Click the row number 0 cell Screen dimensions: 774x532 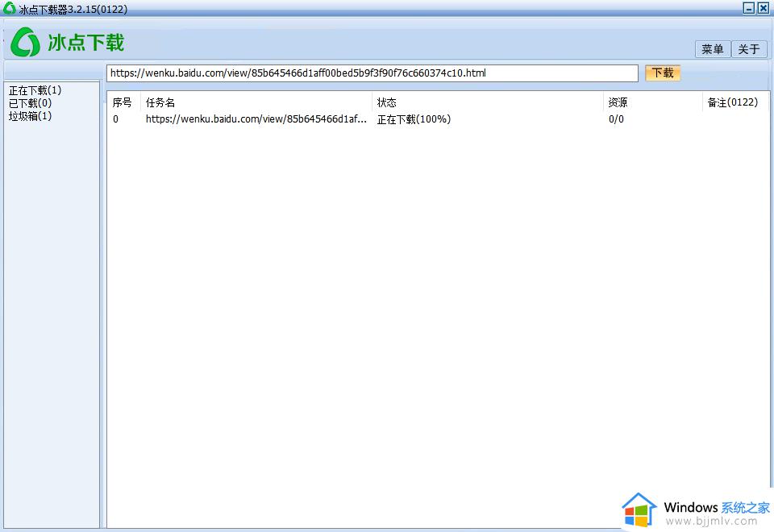(x=115, y=119)
